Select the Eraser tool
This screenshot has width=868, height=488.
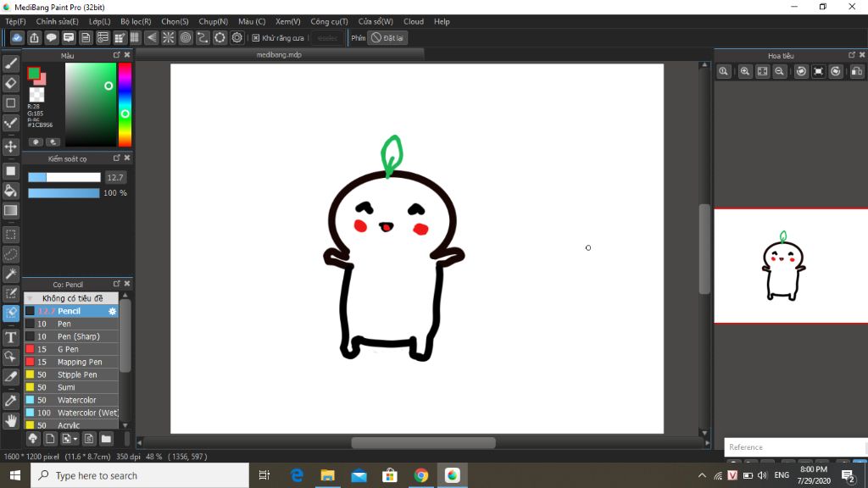10,83
